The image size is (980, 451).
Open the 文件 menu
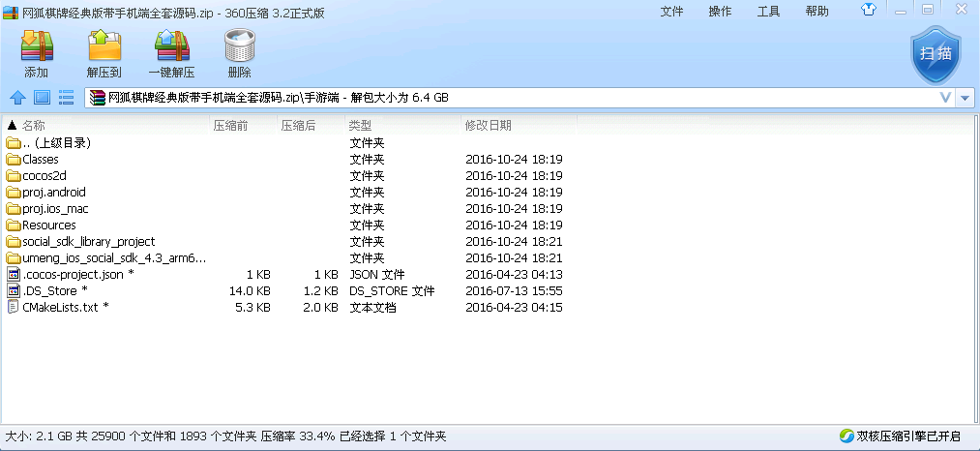click(x=671, y=12)
